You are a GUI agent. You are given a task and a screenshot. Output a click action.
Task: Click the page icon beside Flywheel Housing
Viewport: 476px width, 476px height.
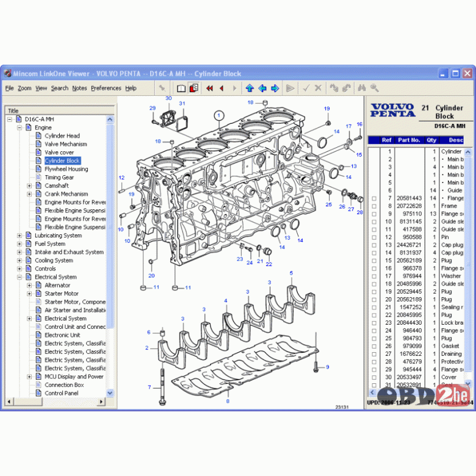point(38,169)
